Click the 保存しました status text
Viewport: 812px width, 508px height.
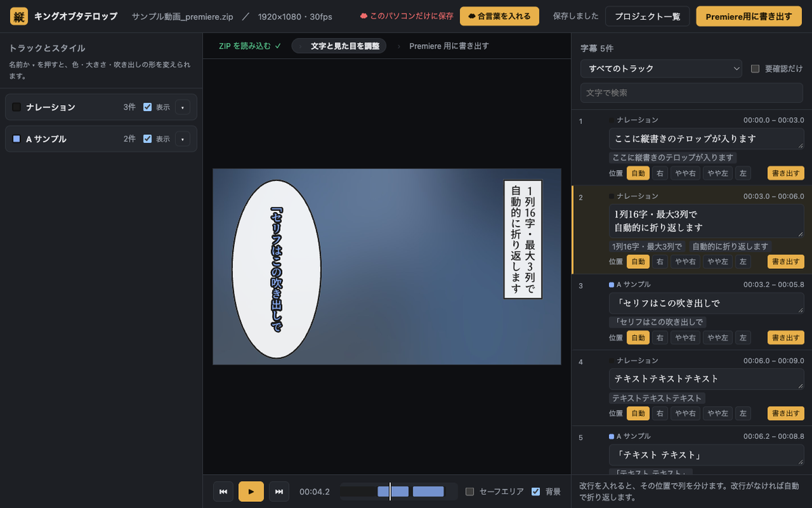tap(575, 16)
